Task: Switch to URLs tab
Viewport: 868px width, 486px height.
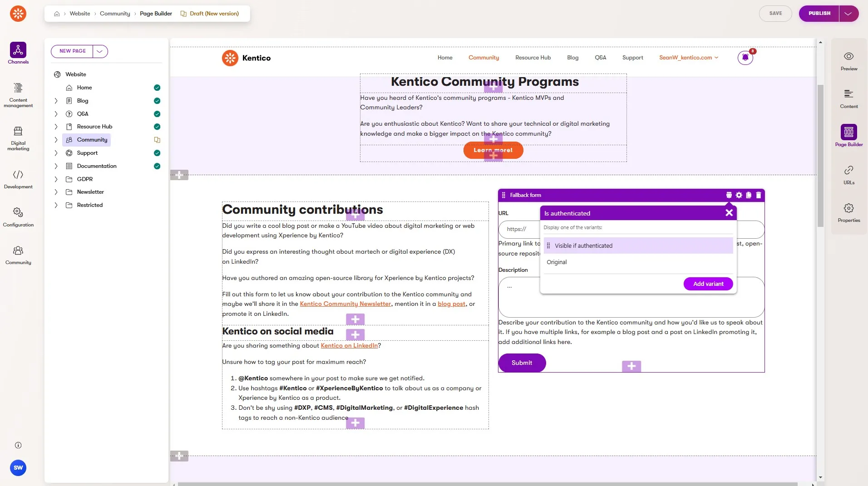Action: (x=848, y=175)
